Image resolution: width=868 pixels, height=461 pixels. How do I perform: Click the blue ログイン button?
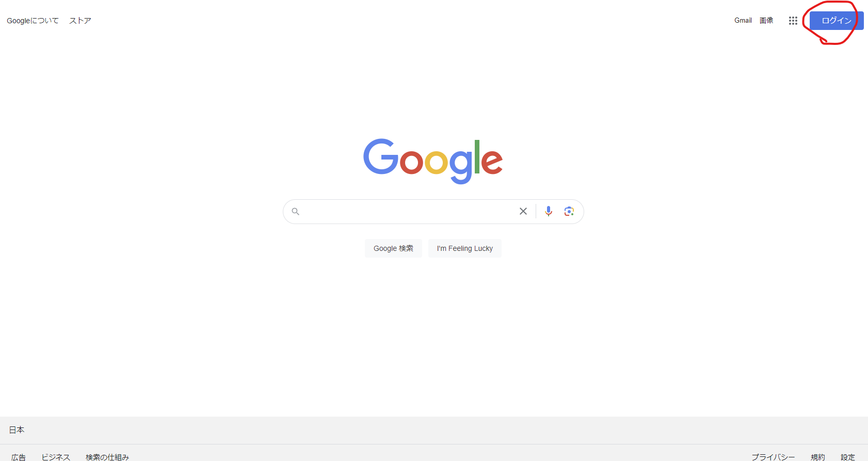837,21
